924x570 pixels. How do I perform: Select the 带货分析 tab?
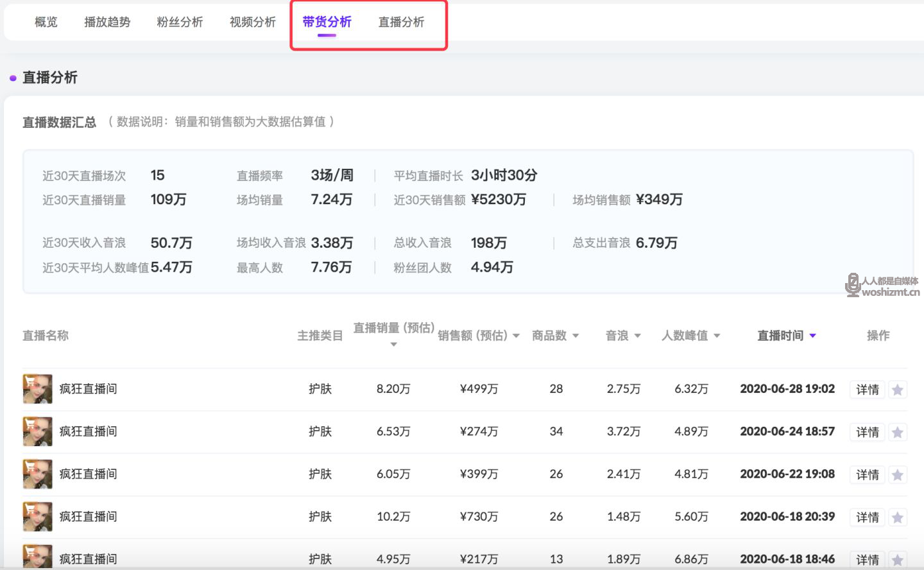pos(327,22)
